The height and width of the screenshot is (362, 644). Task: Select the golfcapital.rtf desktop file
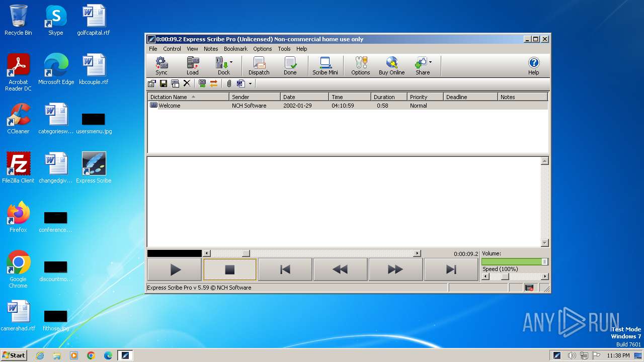pos(94,20)
